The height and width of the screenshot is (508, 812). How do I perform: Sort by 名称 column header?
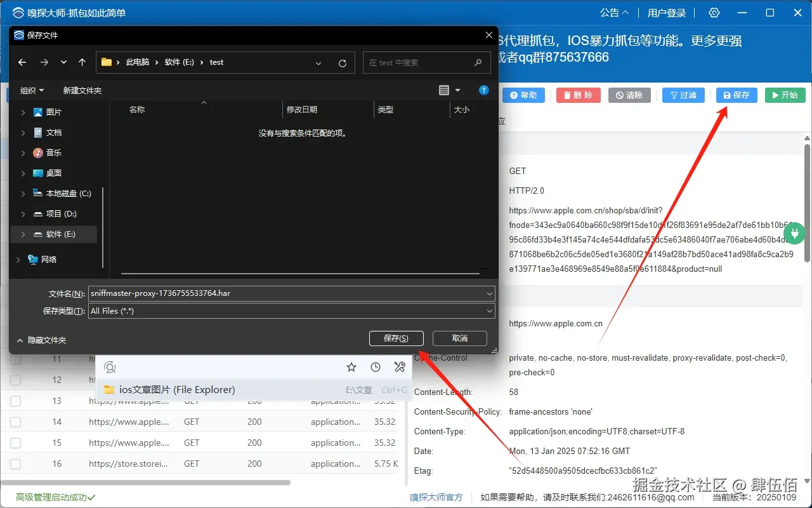coord(137,109)
